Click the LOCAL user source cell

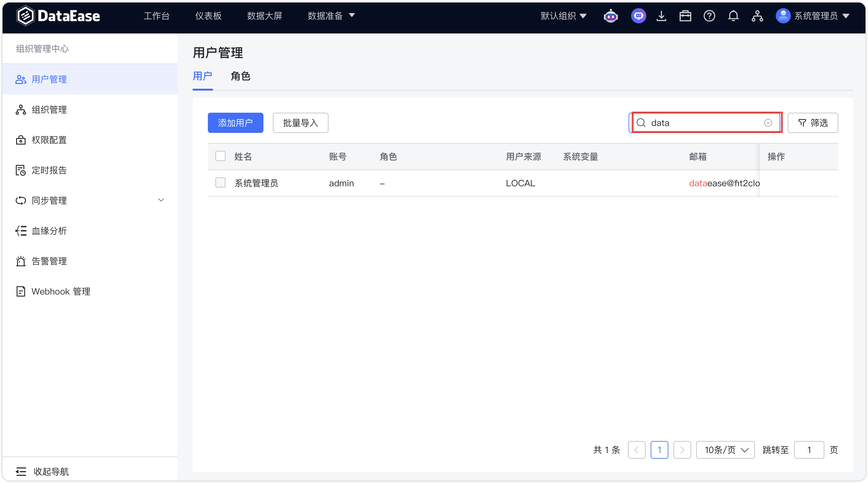(x=520, y=183)
